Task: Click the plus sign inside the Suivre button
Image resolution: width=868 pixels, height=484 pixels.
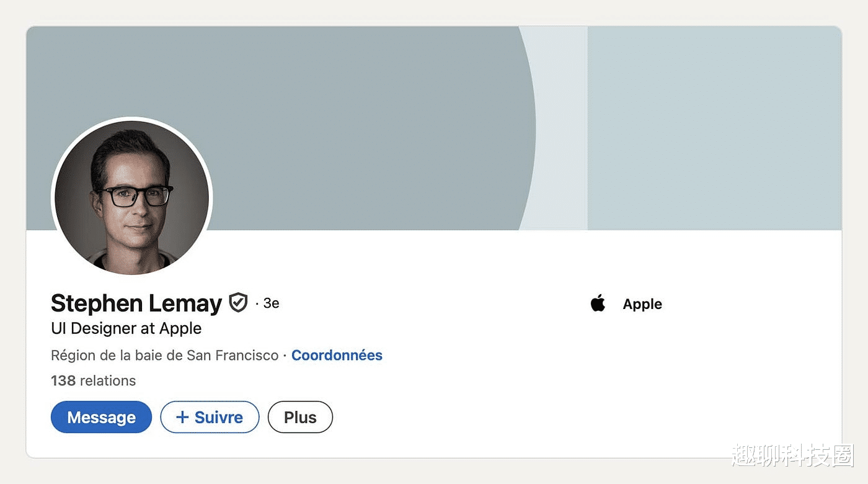Action: click(x=182, y=417)
